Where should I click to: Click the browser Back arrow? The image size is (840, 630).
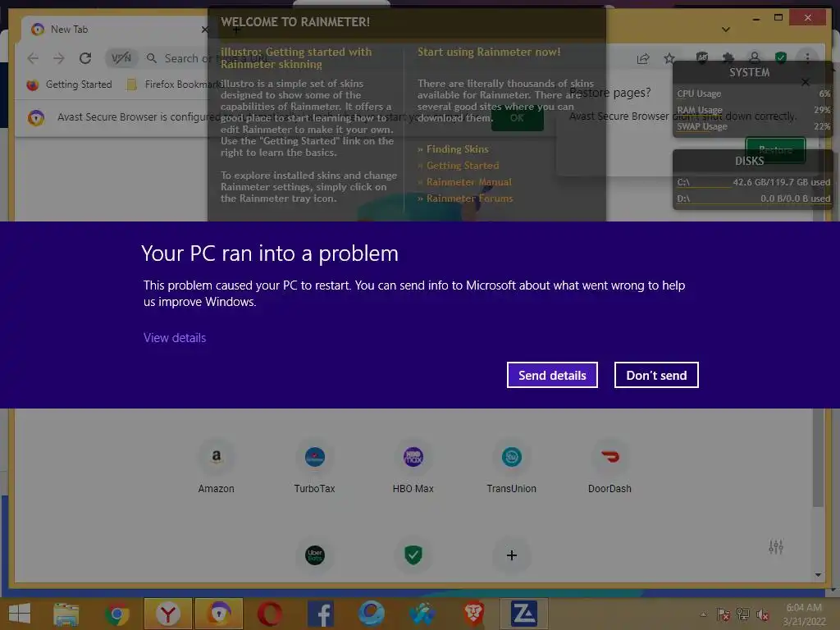pos(33,58)
